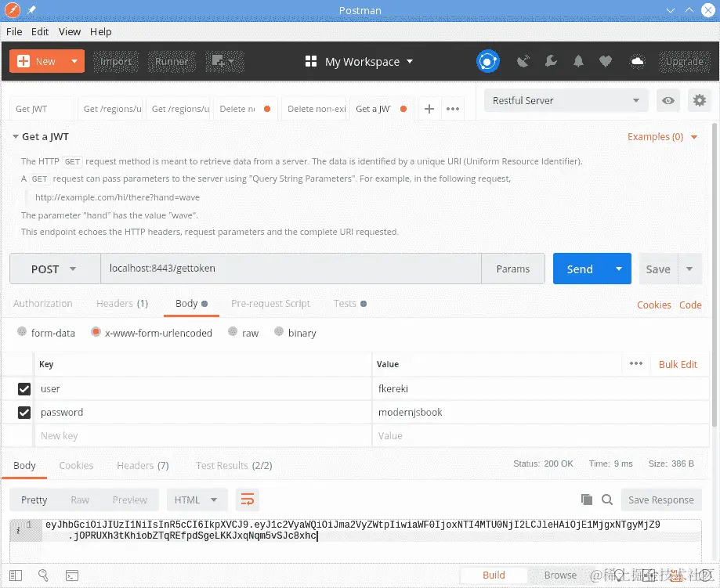Add a new request tab with plus
Screen dimensions: 720x588
[x=429, y=109]
